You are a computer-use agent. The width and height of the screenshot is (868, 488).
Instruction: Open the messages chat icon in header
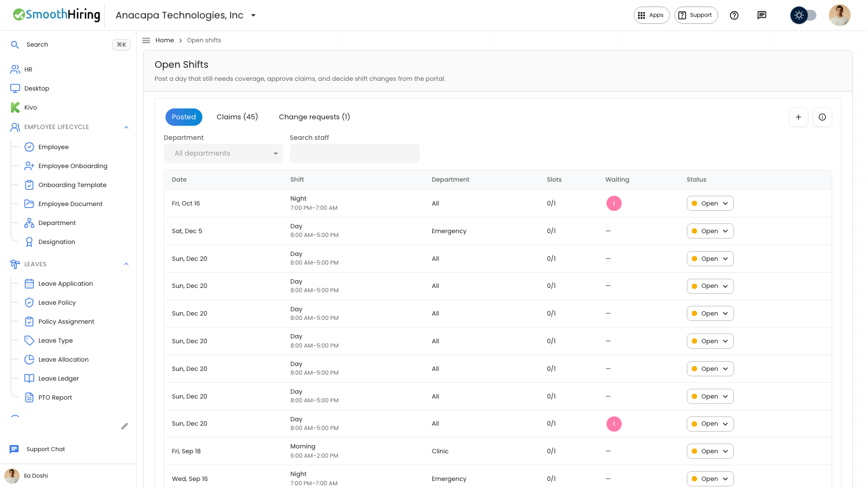pyautogui.click(x=762, y=15)
